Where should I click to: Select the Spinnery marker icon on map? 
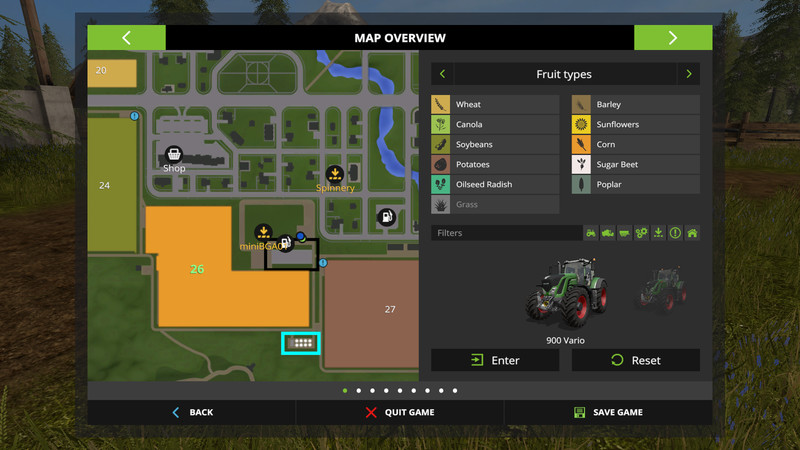click(x=335, y=173)
